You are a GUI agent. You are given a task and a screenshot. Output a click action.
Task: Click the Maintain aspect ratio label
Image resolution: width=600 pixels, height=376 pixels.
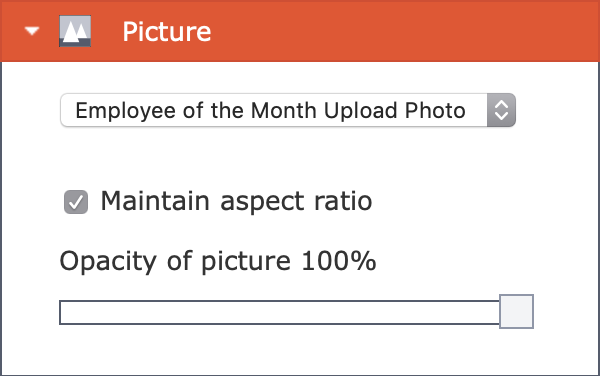pos(236,201)
